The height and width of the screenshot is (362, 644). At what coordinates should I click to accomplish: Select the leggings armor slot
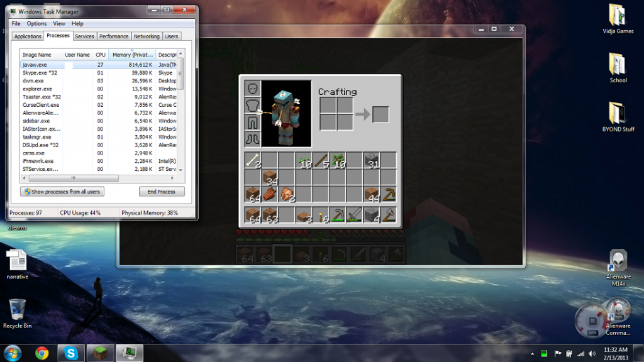click(x=253, y=122)
